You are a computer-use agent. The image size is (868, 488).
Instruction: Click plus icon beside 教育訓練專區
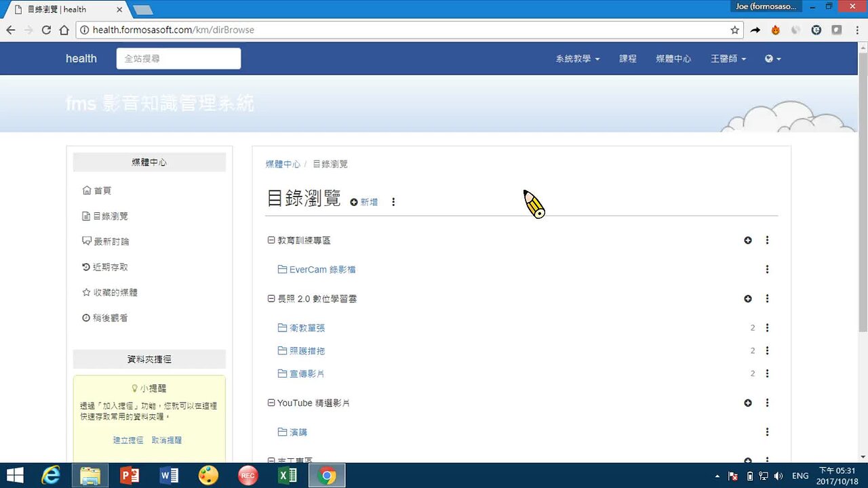pos(748,240)
